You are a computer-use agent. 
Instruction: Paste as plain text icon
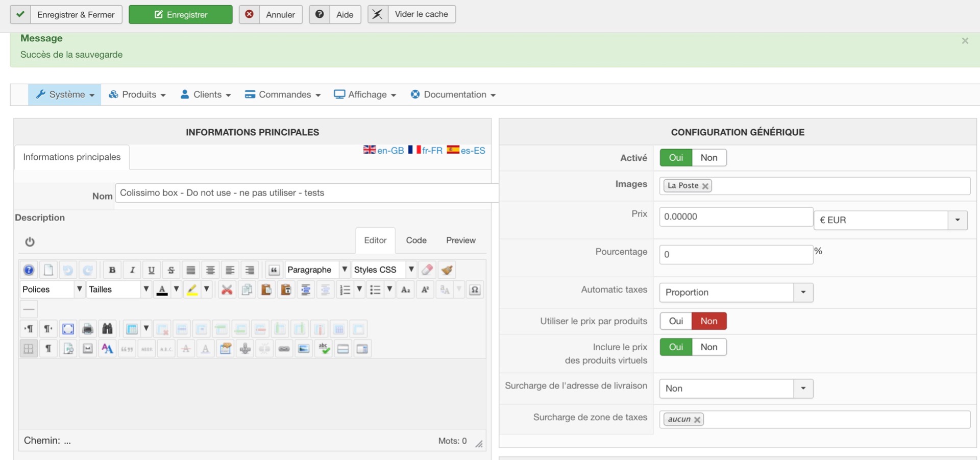coord(286,290)
